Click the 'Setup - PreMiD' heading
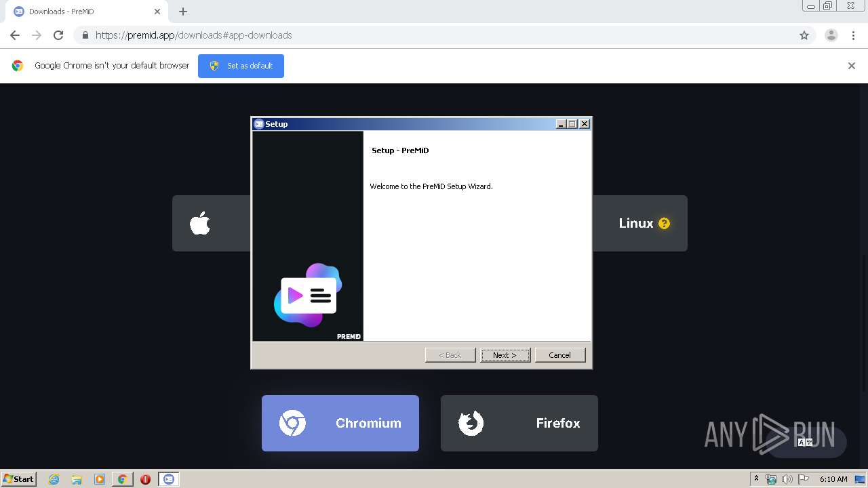The image size is (868, 488). [400, 150]
